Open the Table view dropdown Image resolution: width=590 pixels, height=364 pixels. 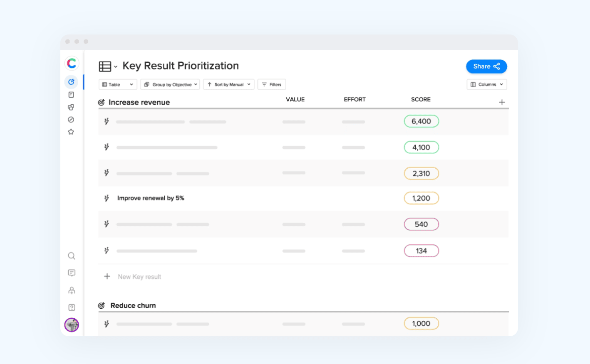click(x=118, y=84)
